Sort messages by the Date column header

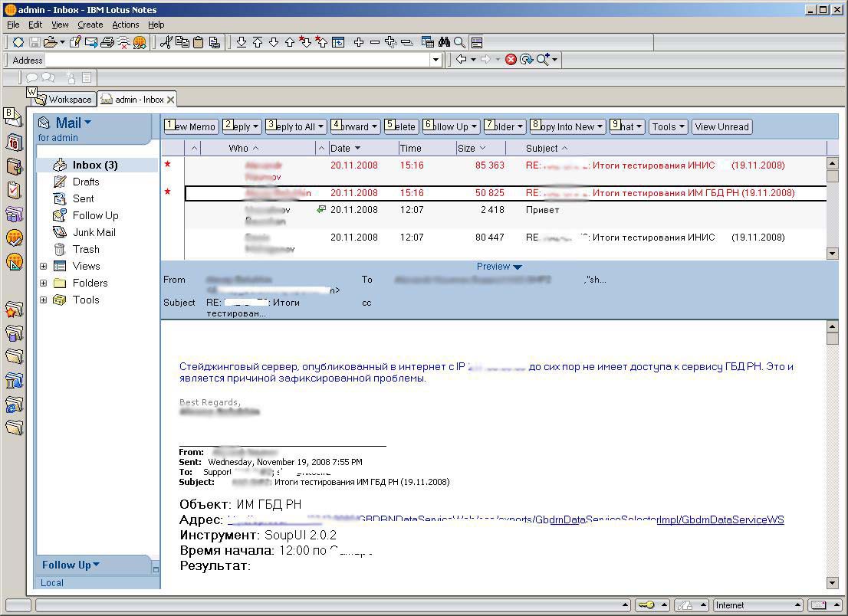pyautogui.click(x=340, y=148)
